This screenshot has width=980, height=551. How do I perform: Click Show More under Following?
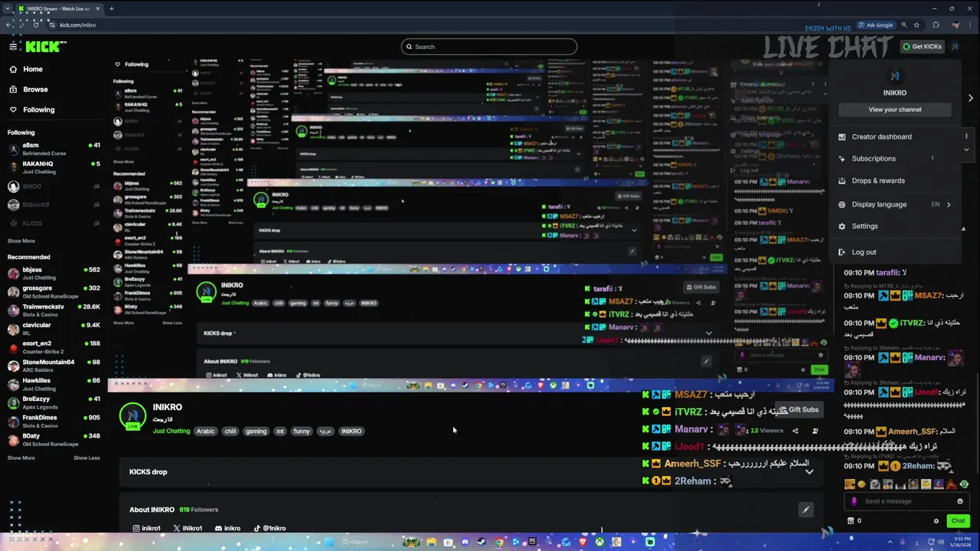[21, 241]
